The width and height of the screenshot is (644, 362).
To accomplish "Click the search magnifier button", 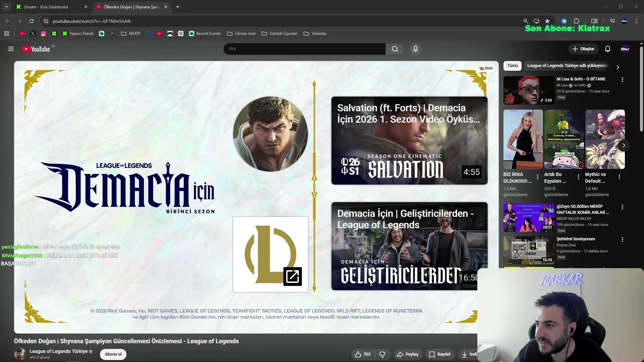I will (x=395, y=49).
